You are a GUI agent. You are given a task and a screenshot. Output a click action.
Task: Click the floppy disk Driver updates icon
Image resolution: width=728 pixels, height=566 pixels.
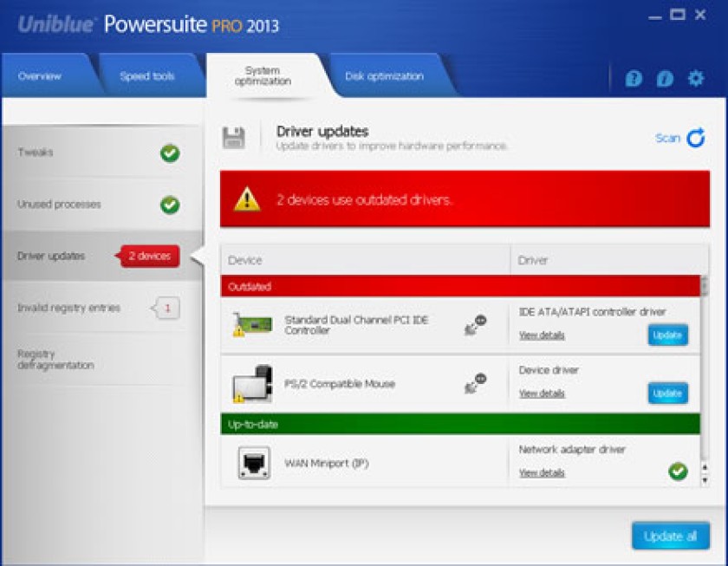pos(233,138)
